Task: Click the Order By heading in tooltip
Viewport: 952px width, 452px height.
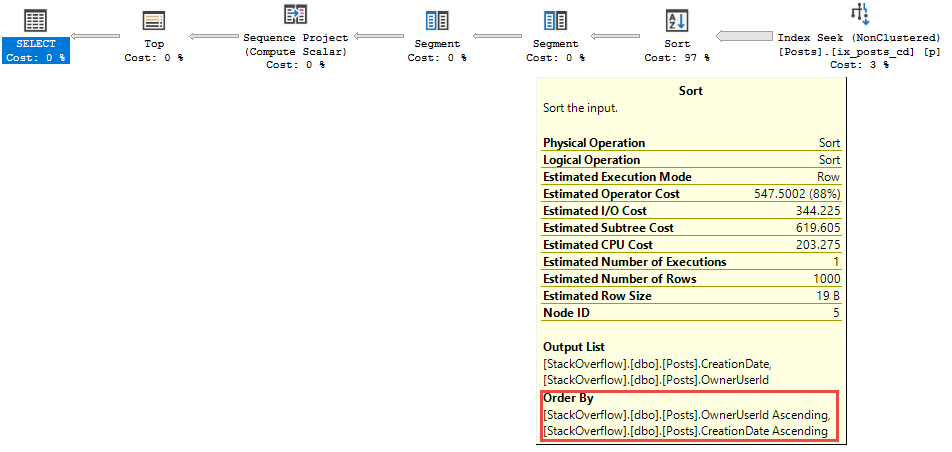Action: 568,398
